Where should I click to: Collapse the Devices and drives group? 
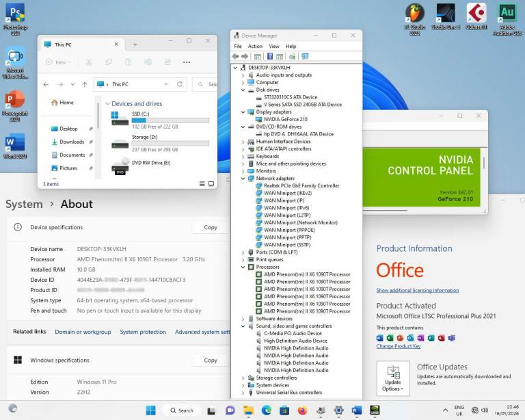107,104
